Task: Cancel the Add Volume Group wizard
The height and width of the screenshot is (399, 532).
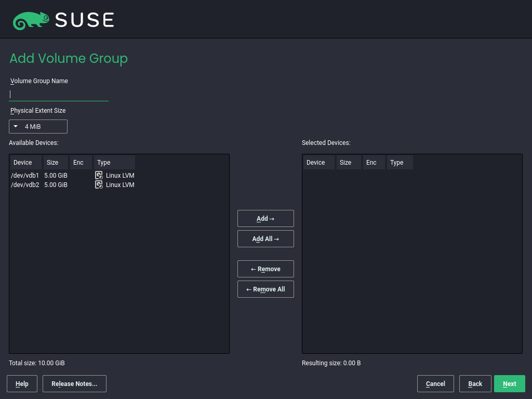Action: pos(435,383)
